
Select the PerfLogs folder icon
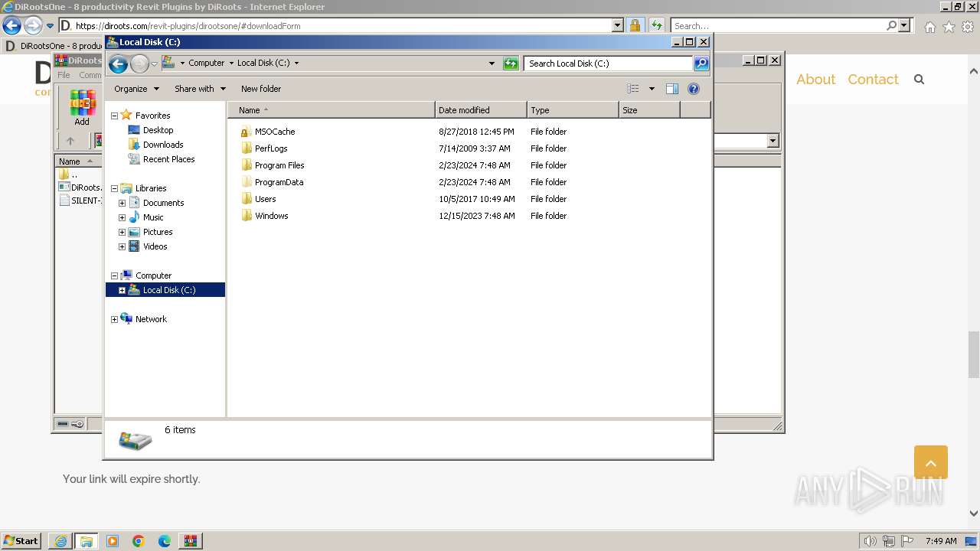click(x=246, y=148)
